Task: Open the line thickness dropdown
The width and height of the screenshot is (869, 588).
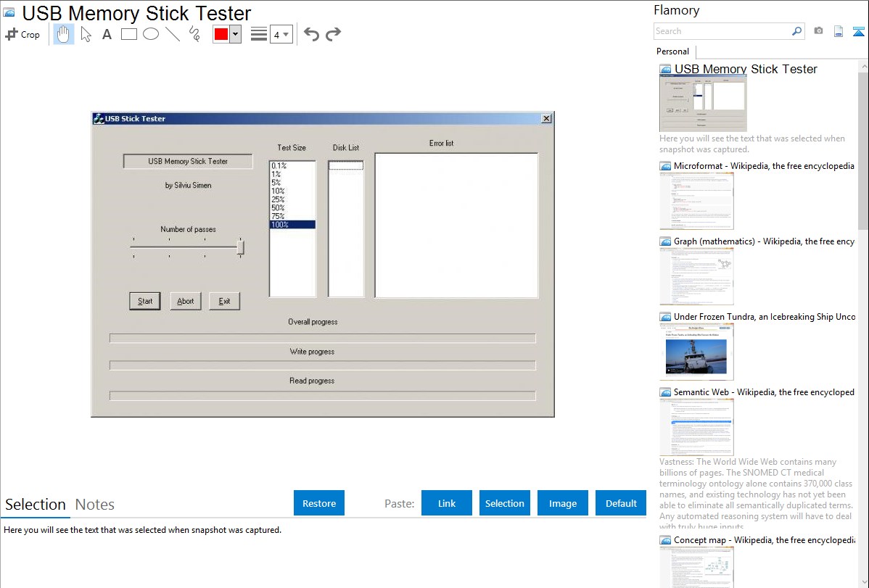Action: (x=281, y=34)
